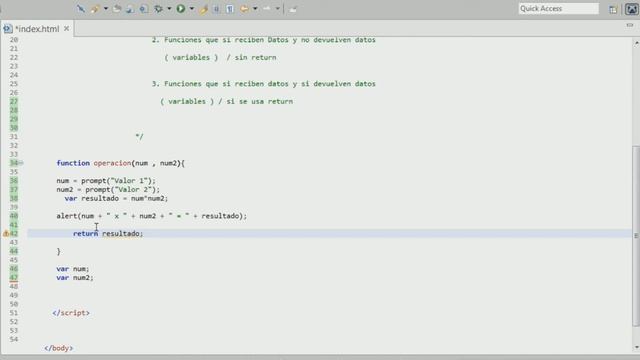The image size is (640, 360).
Task: Toggle block selection mode icon
Action: (217, 9)
